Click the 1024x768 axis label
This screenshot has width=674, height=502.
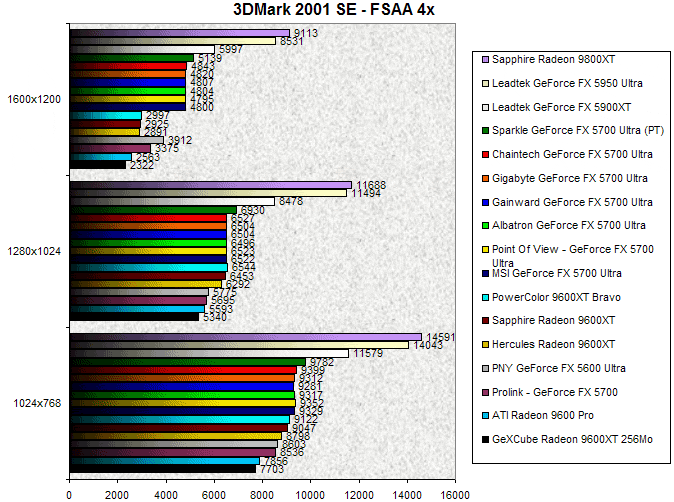(x=37, y=403)
